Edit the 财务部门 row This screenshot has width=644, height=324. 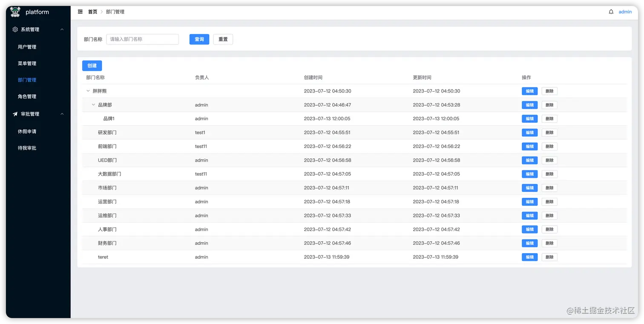tap(529, 243)
